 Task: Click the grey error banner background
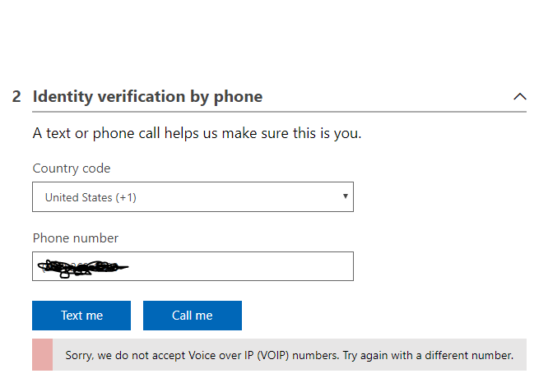tap(520, 364)
